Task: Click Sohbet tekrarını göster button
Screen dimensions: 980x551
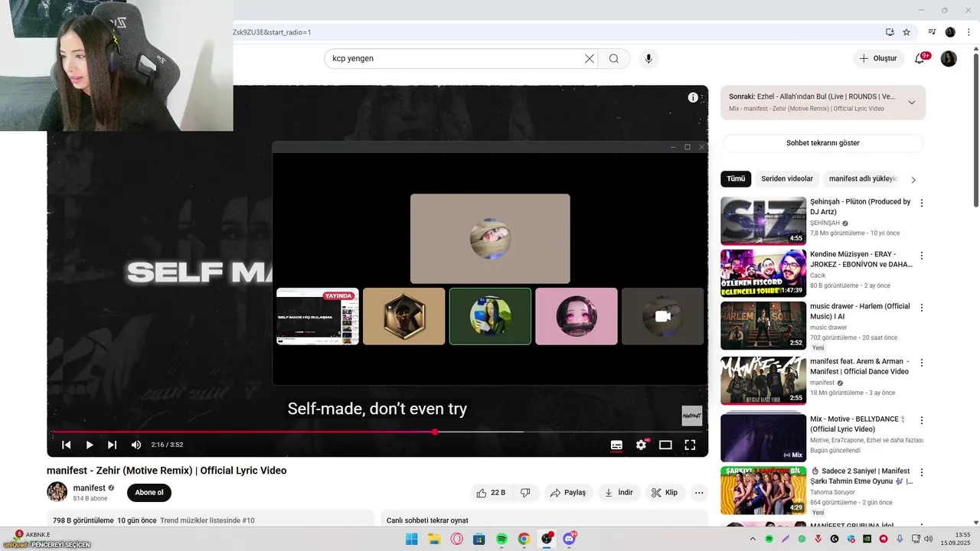Action: coord(823,143)
